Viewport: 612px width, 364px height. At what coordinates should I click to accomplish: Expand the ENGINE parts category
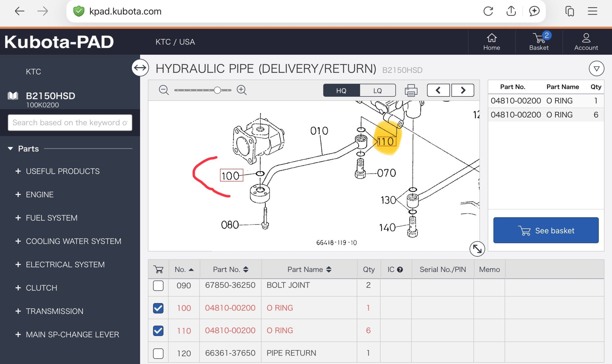40,195
